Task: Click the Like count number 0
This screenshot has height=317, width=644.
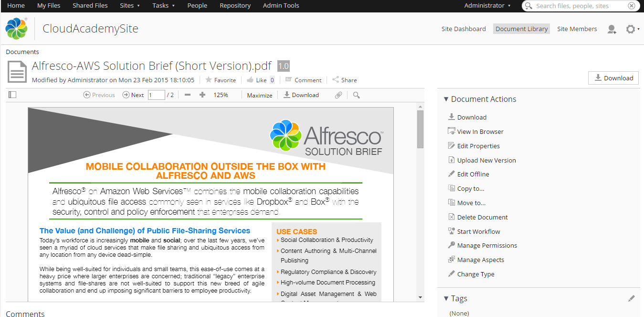Action: [272, 80]
